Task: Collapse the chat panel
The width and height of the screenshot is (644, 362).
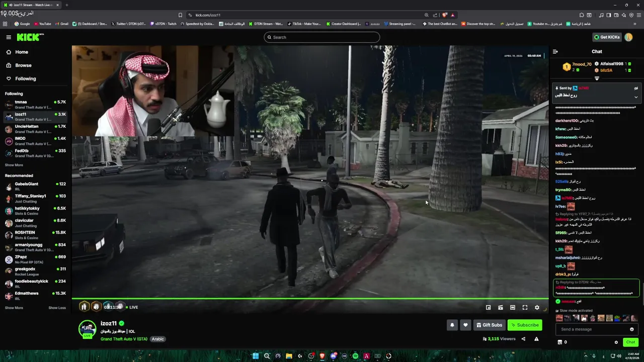Action: (x=555, y=51)
